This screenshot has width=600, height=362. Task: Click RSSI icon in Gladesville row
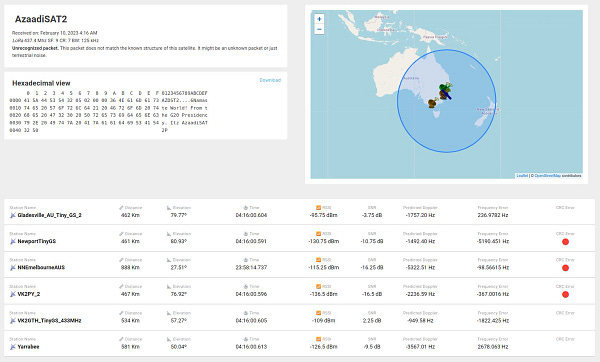[318, 207]
